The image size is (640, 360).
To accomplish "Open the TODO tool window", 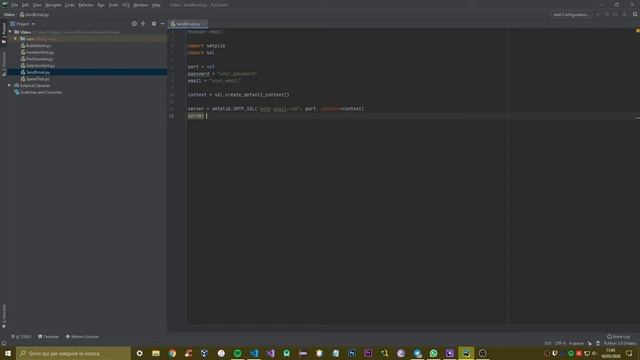I will pos(21,337).
